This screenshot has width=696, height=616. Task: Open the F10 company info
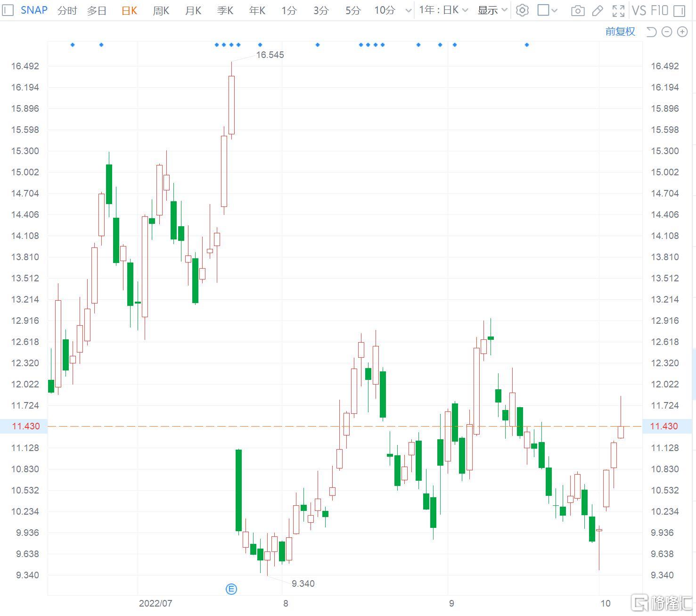pos(659,10)
